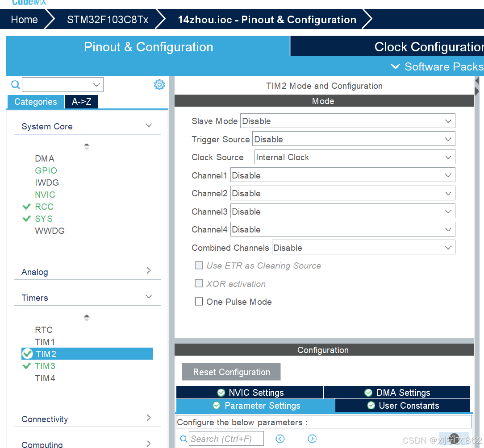Open the gear settings icon in sidebar
This screenshot has height=448, width=484.
(x=159, y=84)
